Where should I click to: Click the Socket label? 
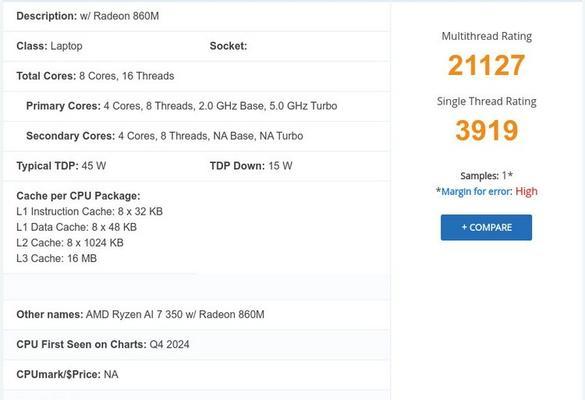228,46
